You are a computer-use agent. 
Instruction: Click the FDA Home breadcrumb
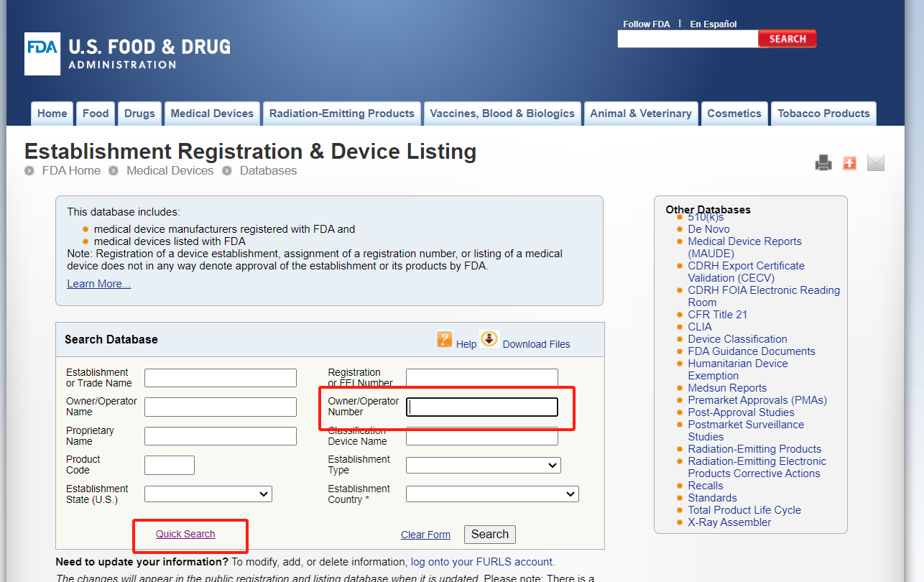(71, 171)
